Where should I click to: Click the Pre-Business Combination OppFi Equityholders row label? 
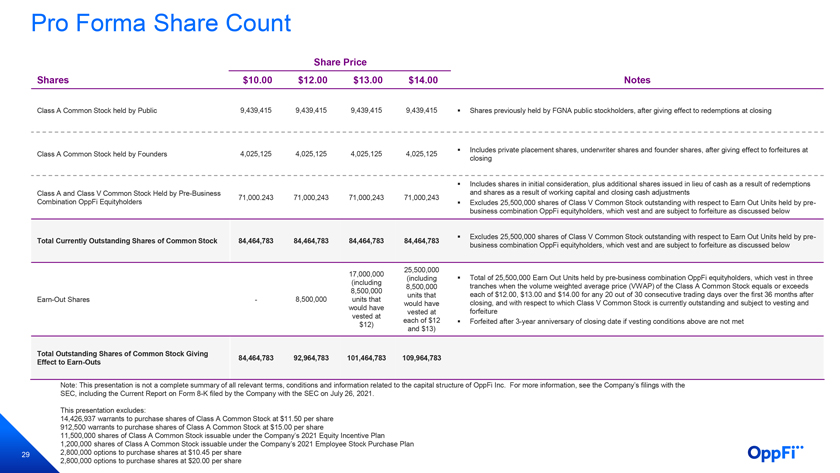pos(129,198)
